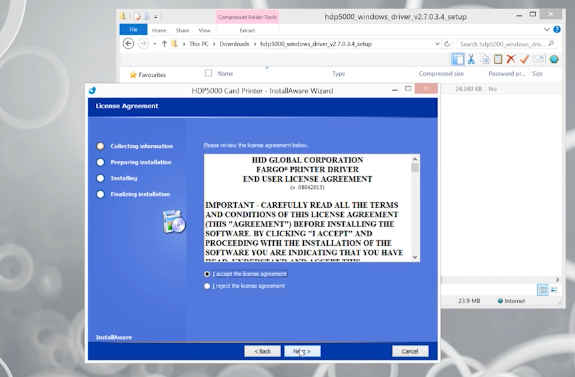
Task: Click the '23.9 MB' status bar entry
Action: tap(469, 301)
